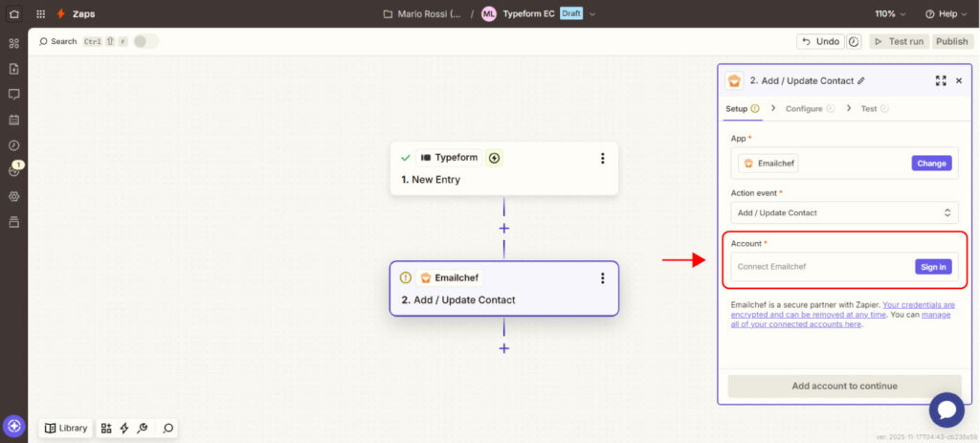This screenshot has width=980, height=443.
Task: Switch to the Test tab
Action: 875,109
